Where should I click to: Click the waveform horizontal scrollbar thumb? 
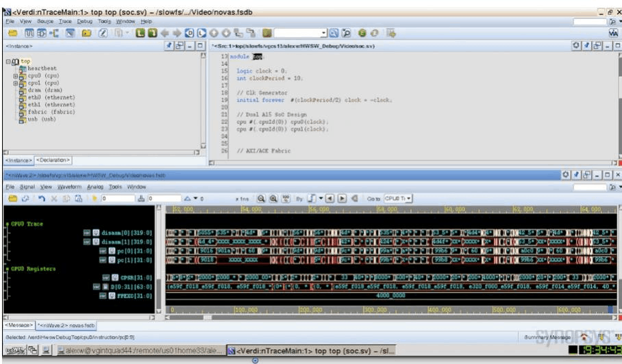pos(208,317)
